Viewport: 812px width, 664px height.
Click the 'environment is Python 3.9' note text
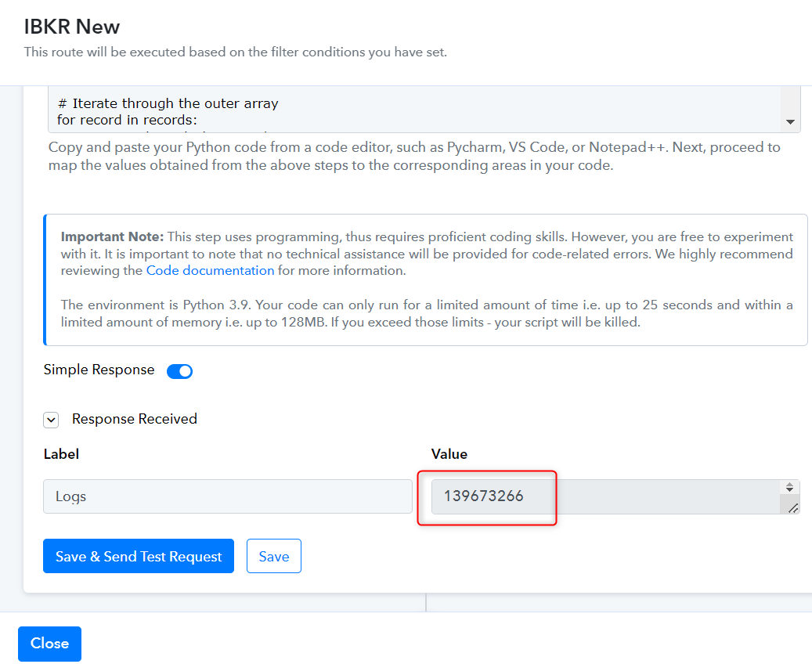tap(427, 313)
